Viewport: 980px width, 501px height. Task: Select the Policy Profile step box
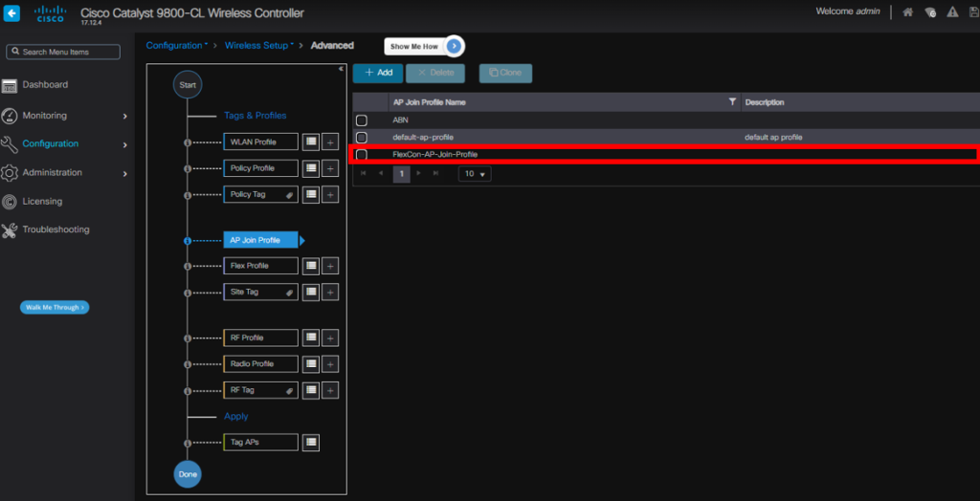click(x=260, y=168)
